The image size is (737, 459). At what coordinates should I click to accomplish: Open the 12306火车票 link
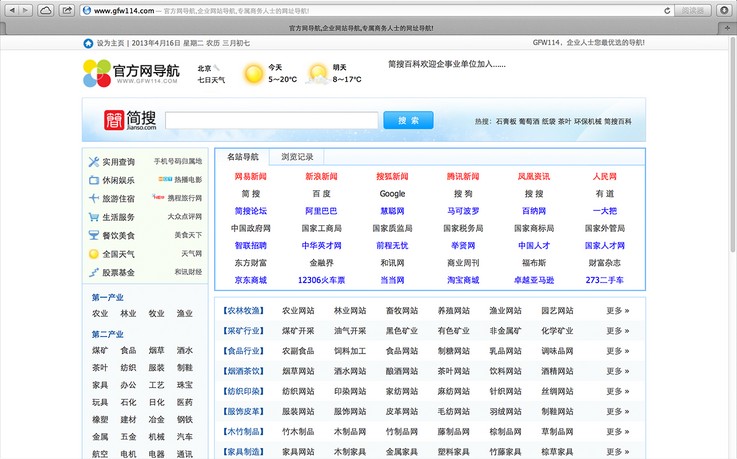(x=321, y=280)
